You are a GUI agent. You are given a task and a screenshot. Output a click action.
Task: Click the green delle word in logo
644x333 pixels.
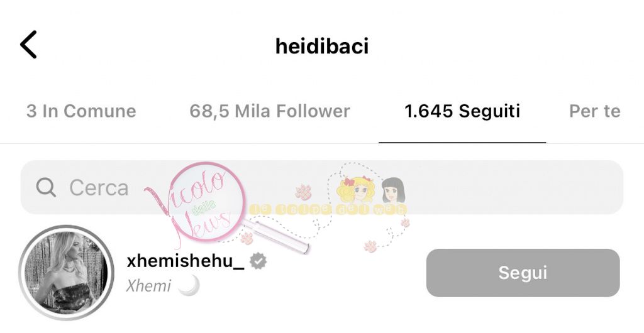pos(204,207)
